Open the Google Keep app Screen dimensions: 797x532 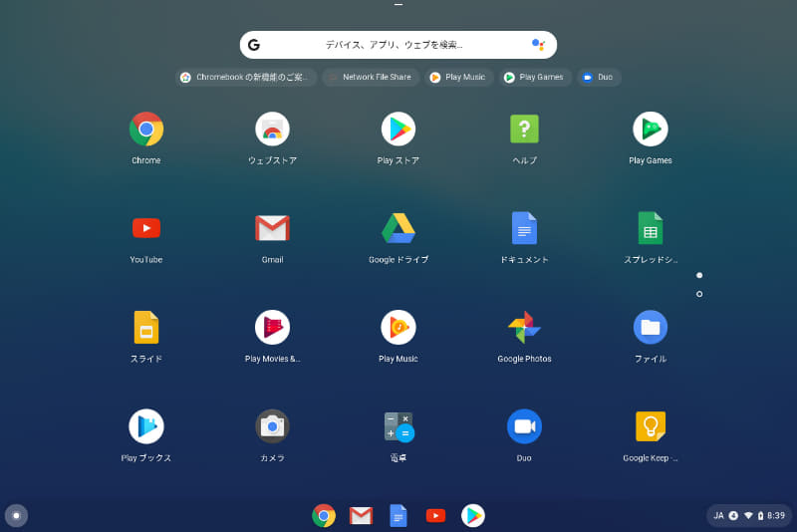pyautogui.click(x=651, y=426)
